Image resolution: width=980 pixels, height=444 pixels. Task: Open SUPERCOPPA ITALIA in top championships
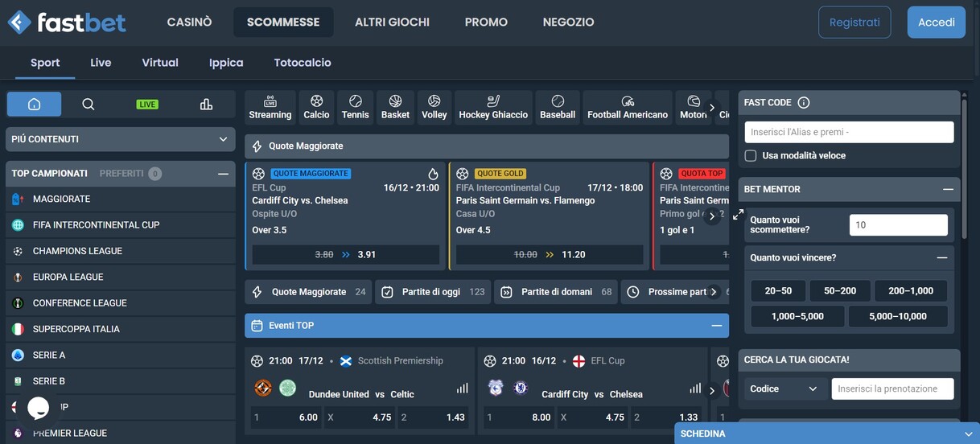(x=121, y=329)
